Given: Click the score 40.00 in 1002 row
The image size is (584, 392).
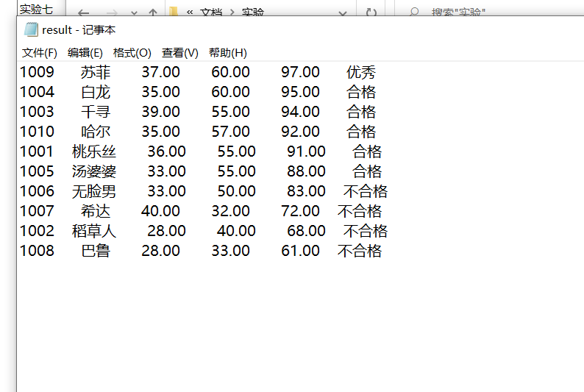Looking at the screenshot, I should click(x=237, y=231).
